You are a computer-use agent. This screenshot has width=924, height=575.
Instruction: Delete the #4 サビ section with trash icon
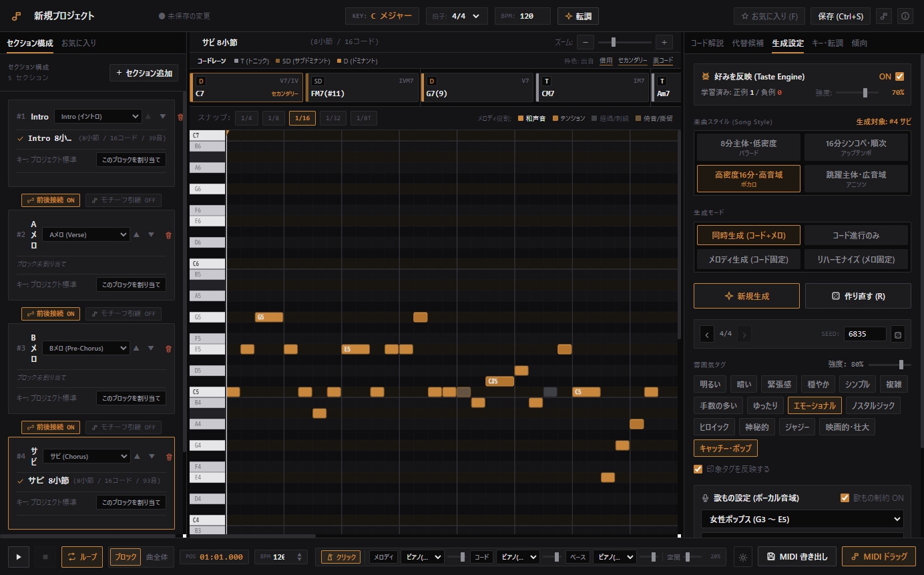pyautogui.click(x=168, y=457)
